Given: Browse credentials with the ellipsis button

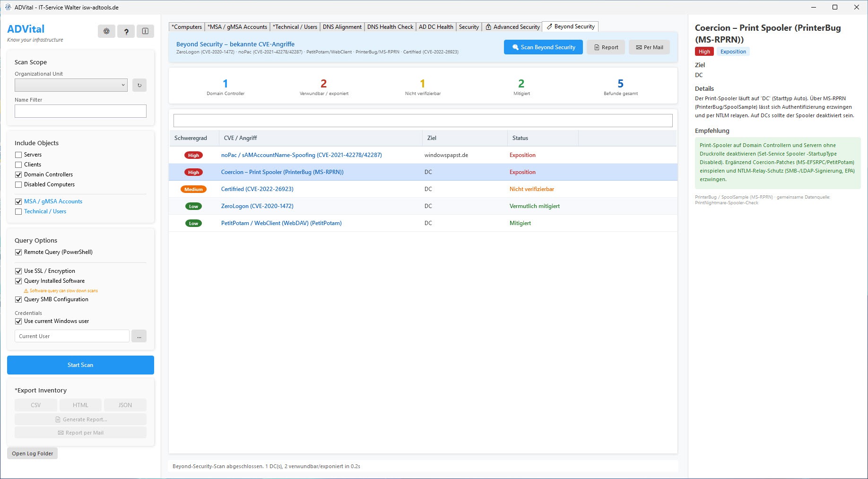Looking at the screenshot, I should tap(139, 336).
